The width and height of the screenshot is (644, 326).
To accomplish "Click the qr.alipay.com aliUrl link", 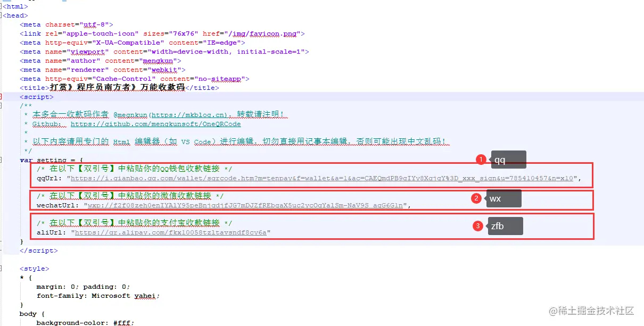I will (170, 232).
